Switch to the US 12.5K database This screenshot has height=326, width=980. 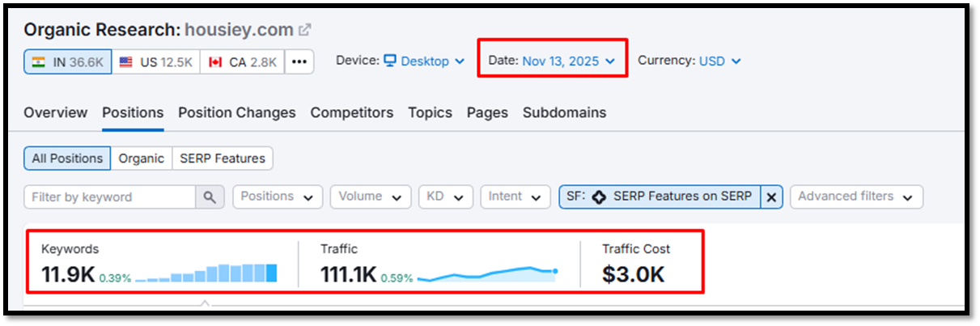pos(155,61)
